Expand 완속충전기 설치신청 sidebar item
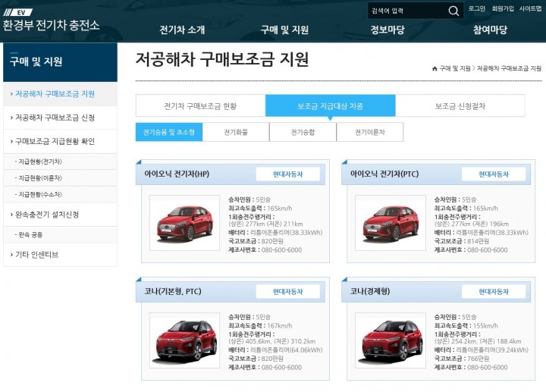 [x=60, y=215]
